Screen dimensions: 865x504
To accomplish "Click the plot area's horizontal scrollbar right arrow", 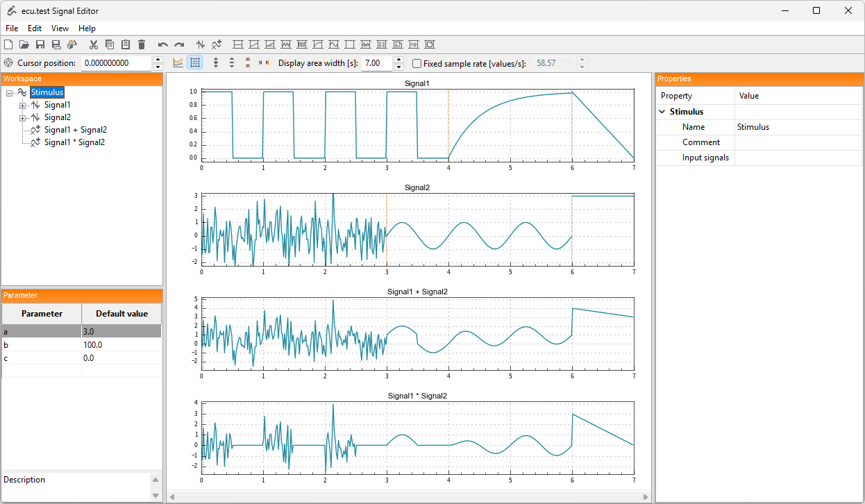I will 646,497.
